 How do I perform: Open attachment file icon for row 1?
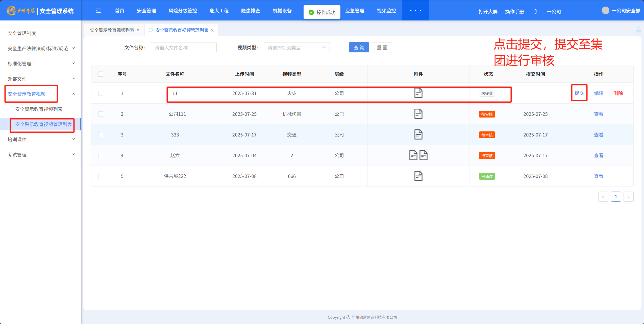point(418,93)
